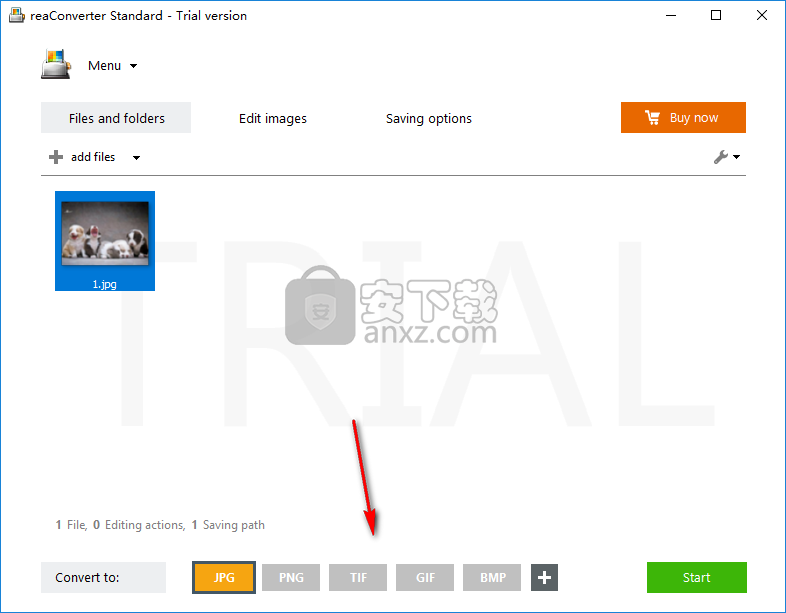Open the wrench settings dropdown
The image size is (786, 613).
(727, 157)
